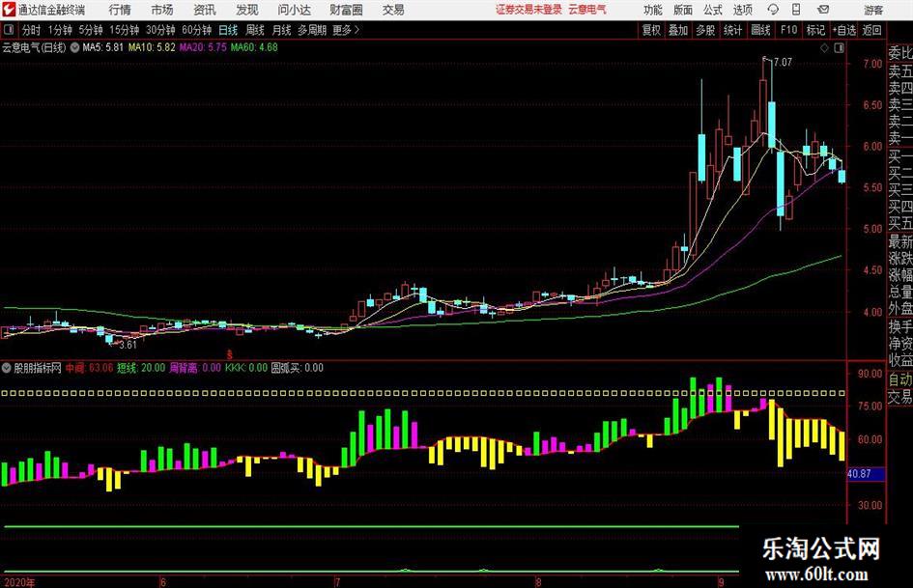Click the 中间: 63.06 indicator value
This screenshot has width=913, height=588.
coord(89,368)
